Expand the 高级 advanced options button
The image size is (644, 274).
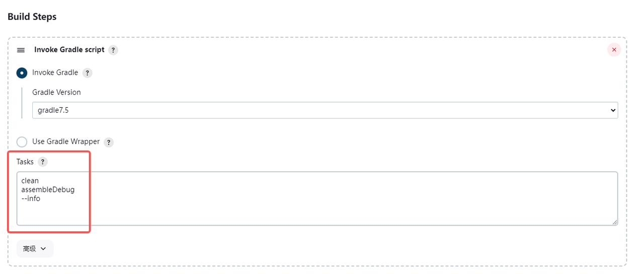[35, 248]
